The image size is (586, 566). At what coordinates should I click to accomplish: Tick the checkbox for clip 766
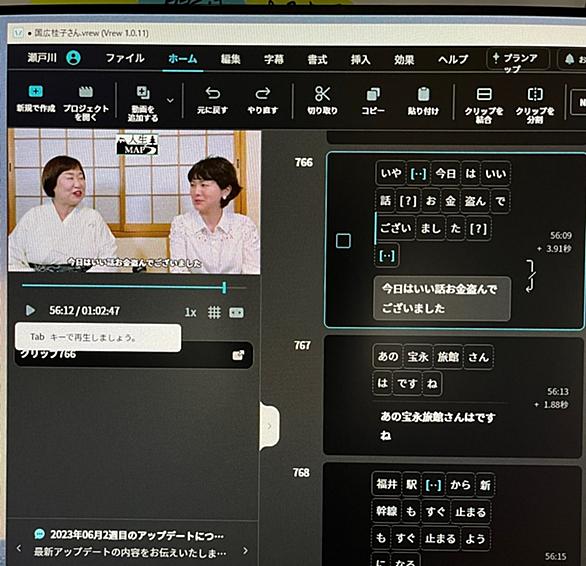[343, 241]
